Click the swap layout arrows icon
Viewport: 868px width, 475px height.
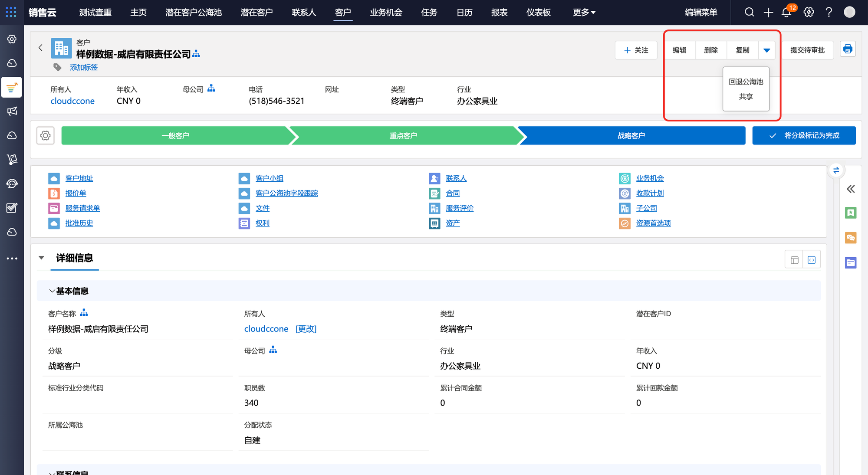tap(836, 170)
